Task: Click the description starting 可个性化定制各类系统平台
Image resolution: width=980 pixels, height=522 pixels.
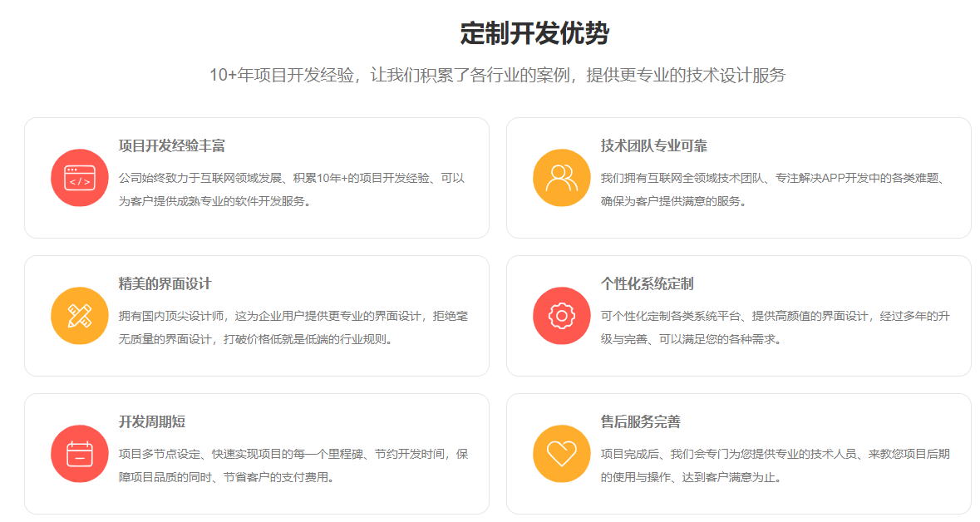Action: (775, 327)
